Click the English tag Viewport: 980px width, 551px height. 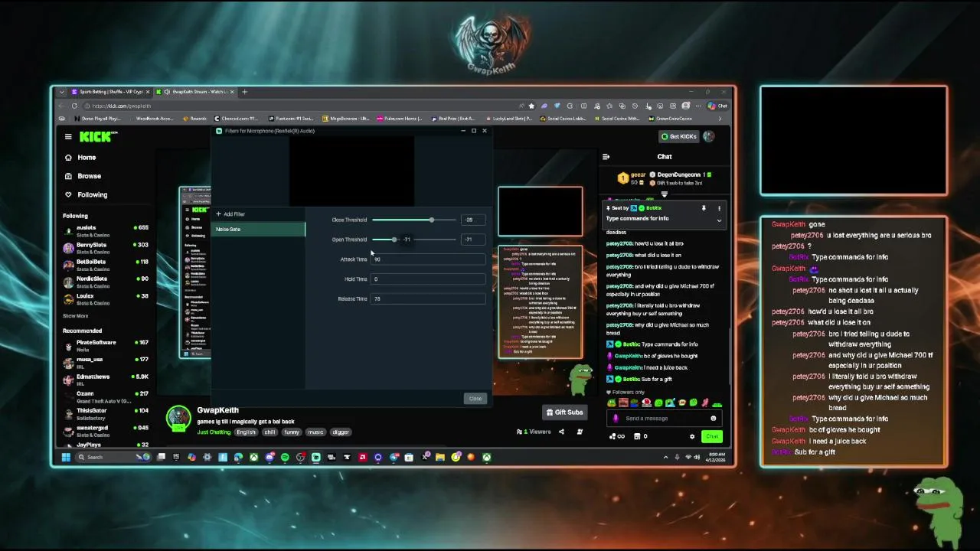pyautogui.click(x=246, y=432)
